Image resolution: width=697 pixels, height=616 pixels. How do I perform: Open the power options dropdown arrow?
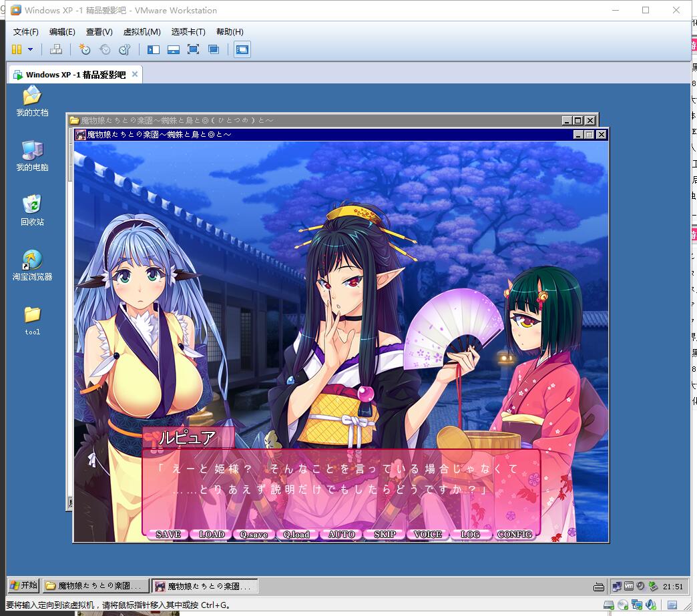tap(30, 49)
